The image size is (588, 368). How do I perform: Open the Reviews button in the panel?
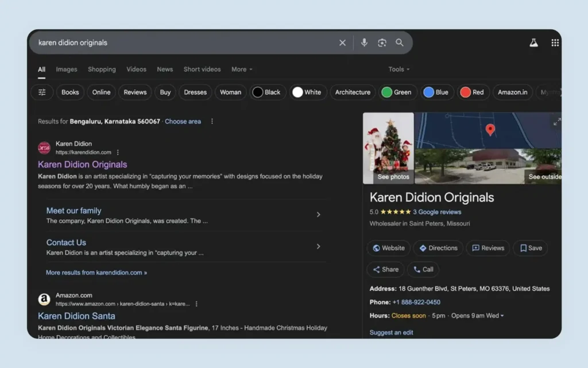[488, 248]
